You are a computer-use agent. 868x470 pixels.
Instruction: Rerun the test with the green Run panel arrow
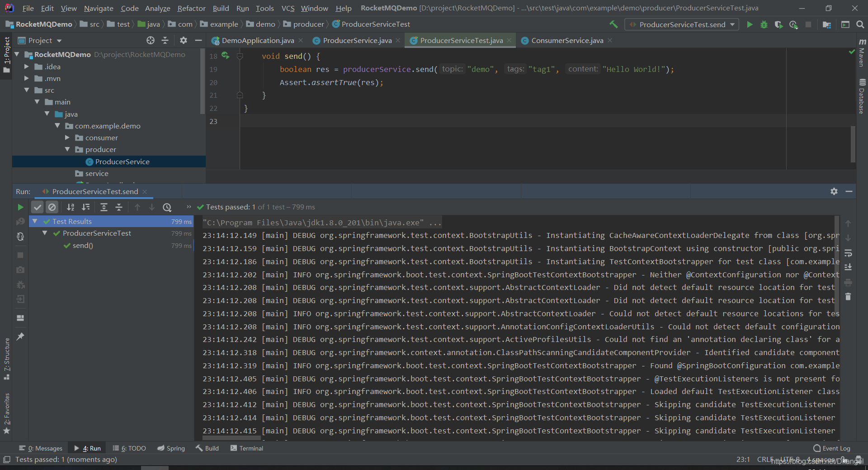point(20,207)
